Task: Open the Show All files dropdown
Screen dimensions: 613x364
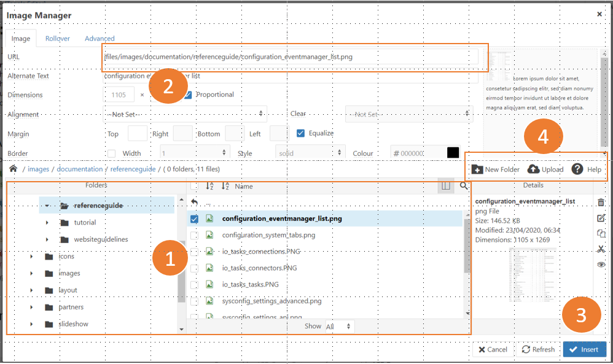Action: (339, 327)
